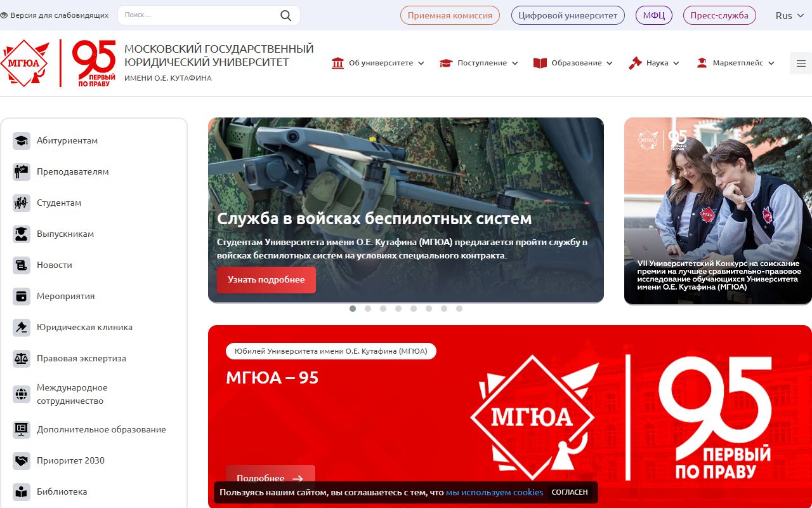The width and height of the screenshot is (812, 508).
Task: Expand the Наука dropdown menu
Action: (x=654, y=63)
